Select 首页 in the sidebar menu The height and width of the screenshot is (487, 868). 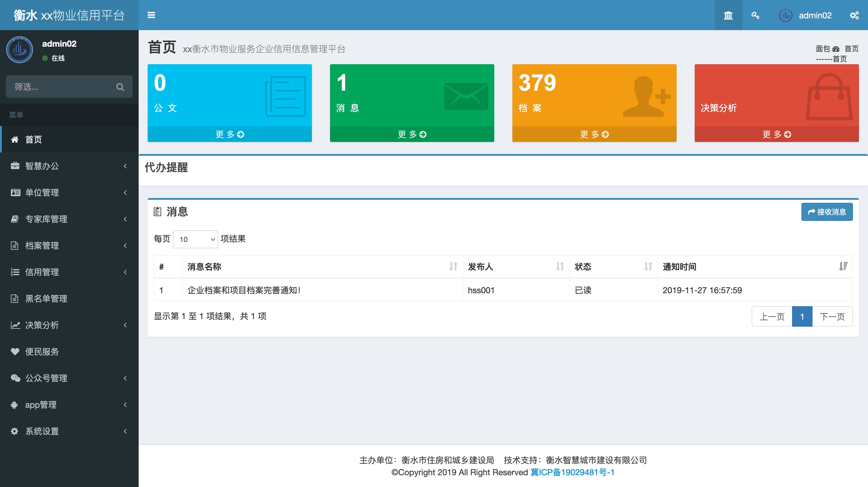click(69, 140)
